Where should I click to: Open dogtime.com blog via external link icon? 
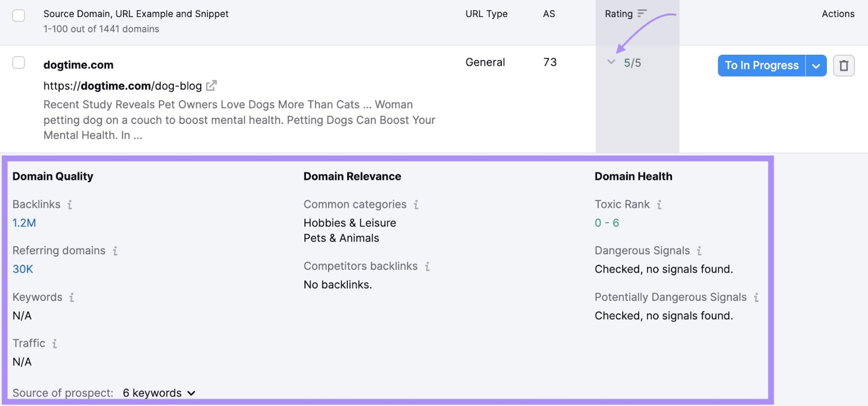(212, 85)
